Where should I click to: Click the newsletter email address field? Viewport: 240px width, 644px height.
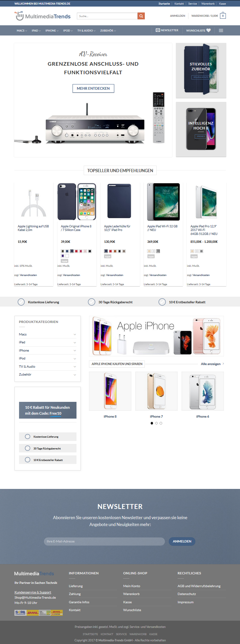(104, 541)
